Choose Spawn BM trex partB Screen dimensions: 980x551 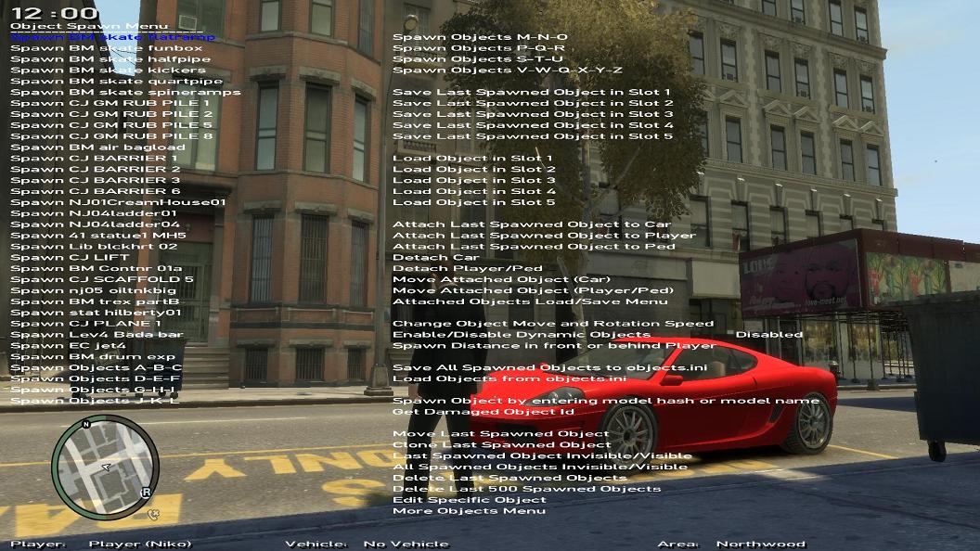pos(95,301)
